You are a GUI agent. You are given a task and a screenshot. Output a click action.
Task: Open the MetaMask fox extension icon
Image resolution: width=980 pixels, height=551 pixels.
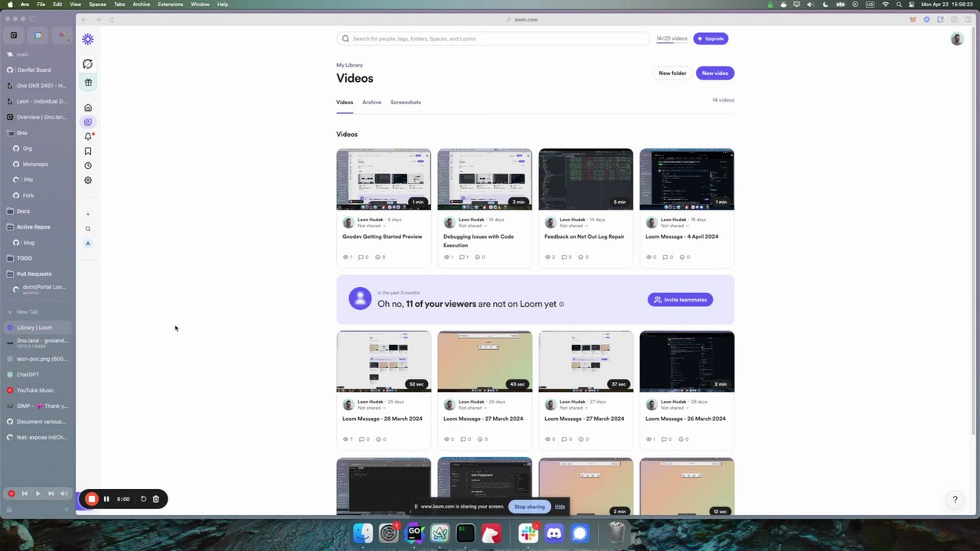[x=912, y=20]
